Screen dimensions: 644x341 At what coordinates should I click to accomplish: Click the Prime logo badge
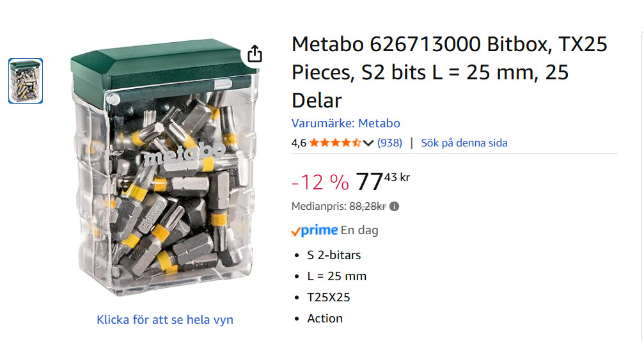[314, 230]
